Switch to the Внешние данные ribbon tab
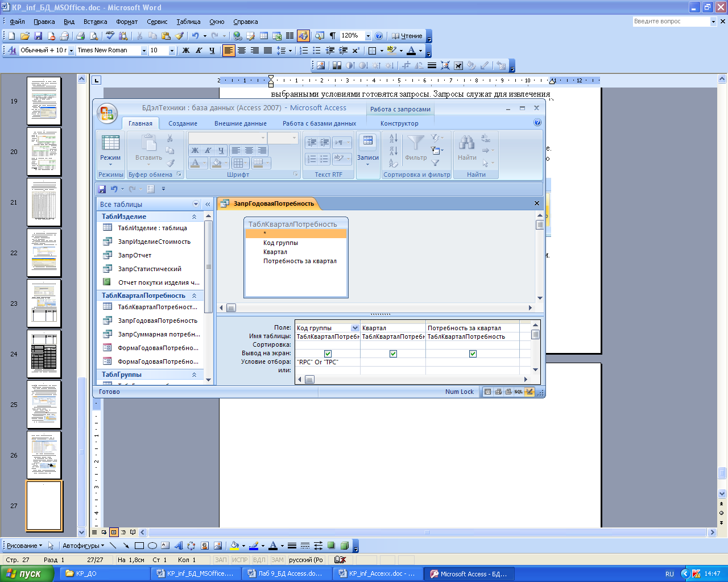Viewport: 728px width, 582px height. [x=240, y=123]
